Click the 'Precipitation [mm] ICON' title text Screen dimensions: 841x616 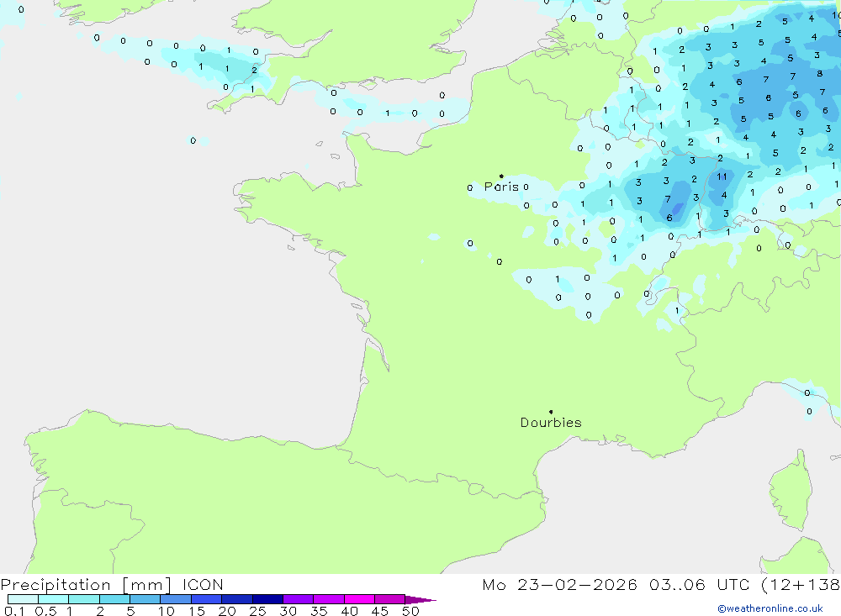[112, 585]
